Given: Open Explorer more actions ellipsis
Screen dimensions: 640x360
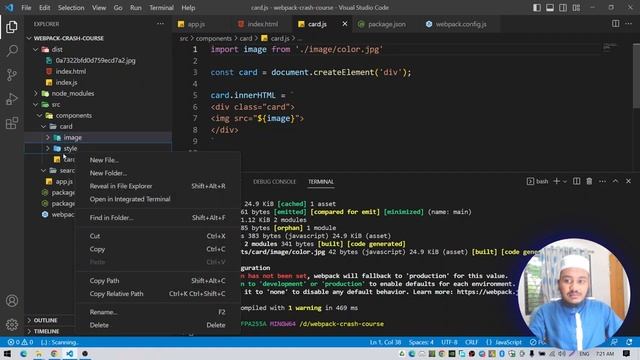Looking at the screenshot, I should 160,24.
